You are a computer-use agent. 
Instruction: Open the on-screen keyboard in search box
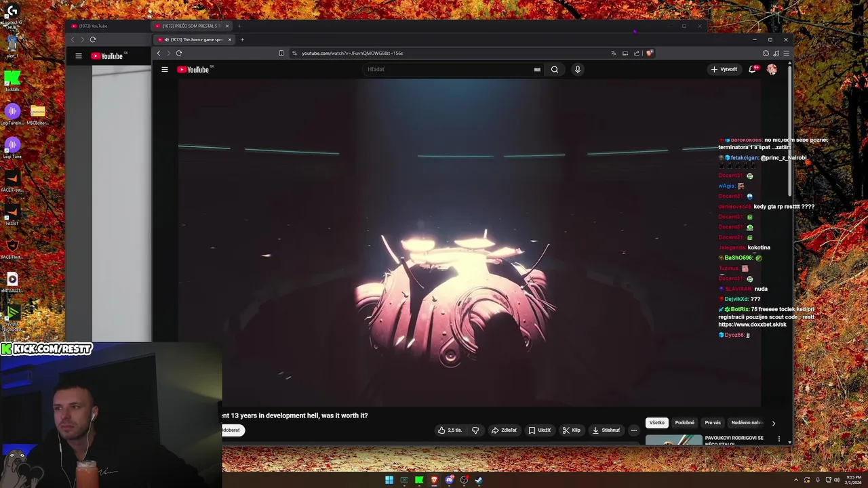pos(537,69)
